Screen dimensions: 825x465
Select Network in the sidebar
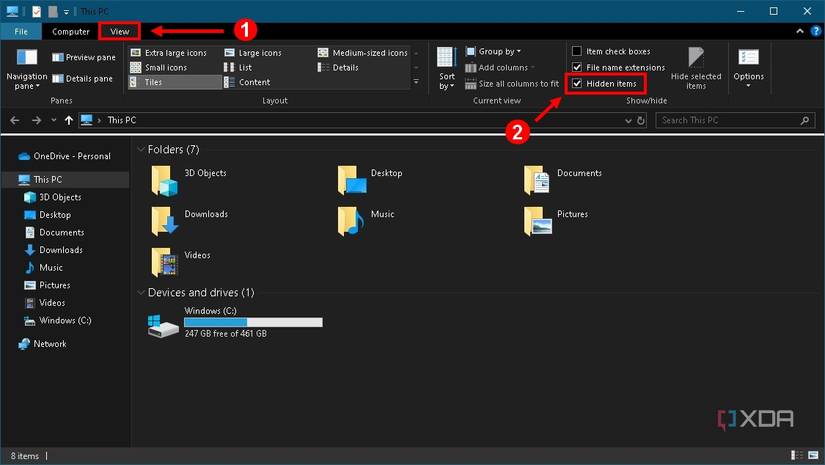click(x=43, y=344)
